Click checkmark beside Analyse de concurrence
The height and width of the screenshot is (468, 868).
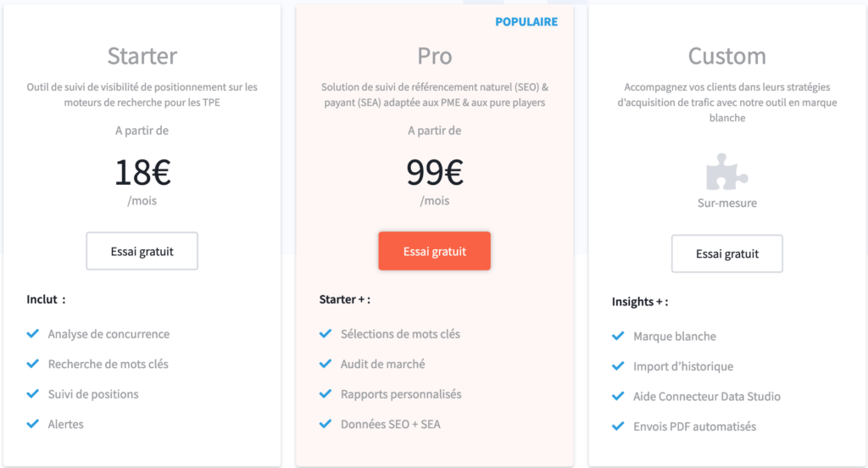[33, 333]
